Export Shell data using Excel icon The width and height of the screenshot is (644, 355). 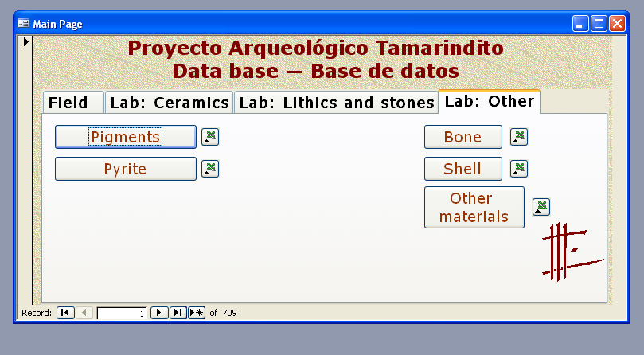[519, 169]
